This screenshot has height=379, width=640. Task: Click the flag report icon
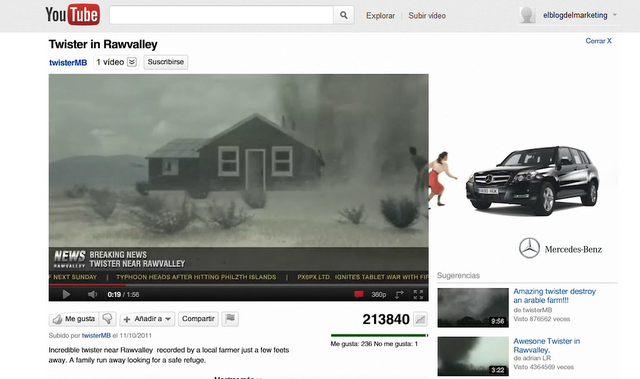point(230,319)
